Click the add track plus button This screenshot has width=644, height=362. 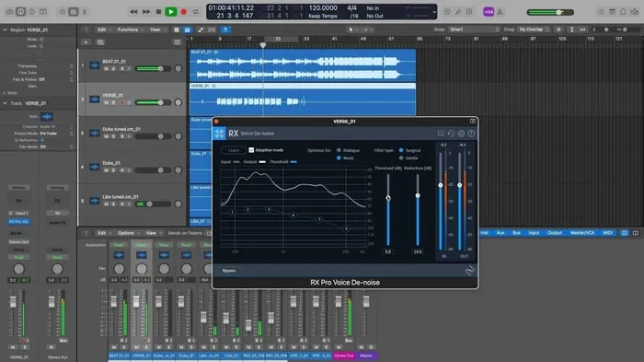86,42
